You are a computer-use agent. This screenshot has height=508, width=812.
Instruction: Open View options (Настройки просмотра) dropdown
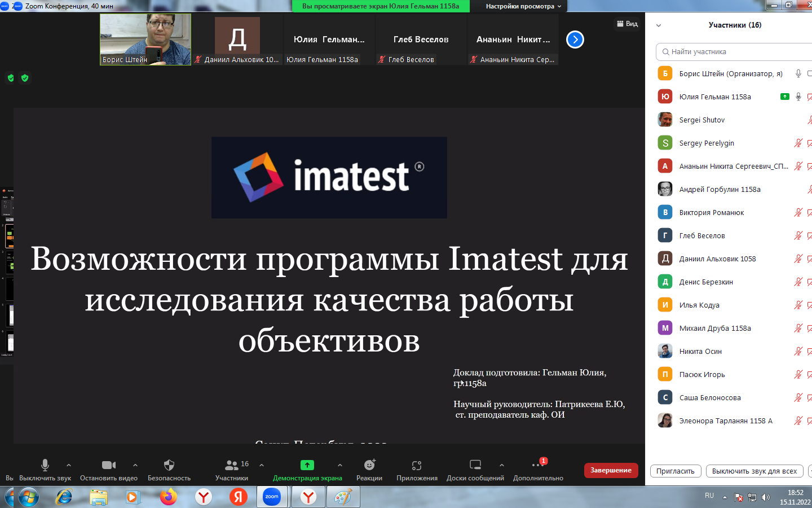523,6
